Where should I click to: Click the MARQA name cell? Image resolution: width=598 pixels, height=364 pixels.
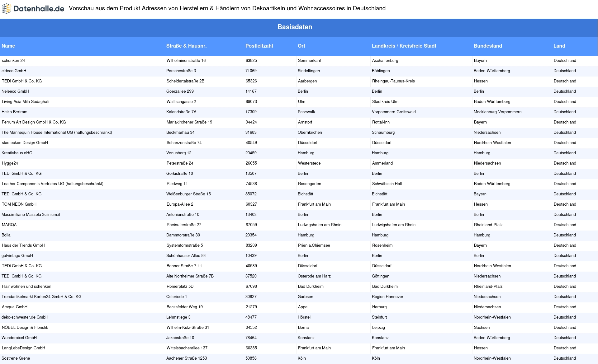pos(9,225)
